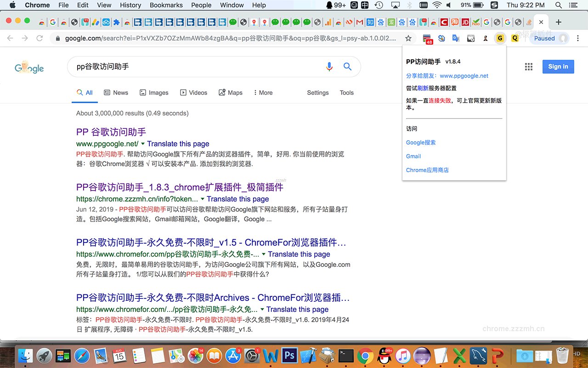Open Finder from the Dock
Screen dimensions: 588x368
click(x=25, y=356)
